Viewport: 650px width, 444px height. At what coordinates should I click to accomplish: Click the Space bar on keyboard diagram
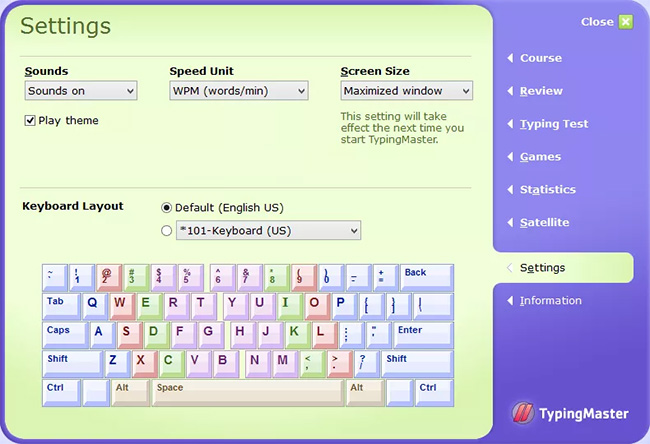[248, 392]
